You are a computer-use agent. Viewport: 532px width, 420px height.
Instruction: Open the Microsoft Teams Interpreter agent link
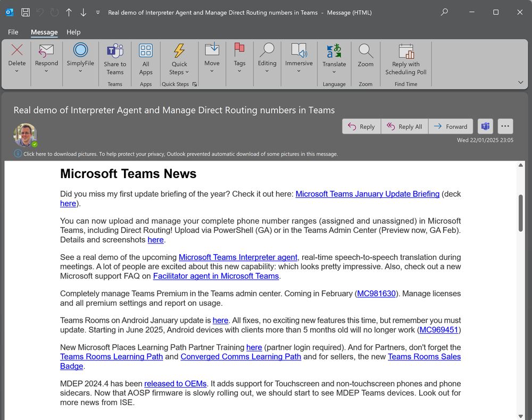point(238,257)
